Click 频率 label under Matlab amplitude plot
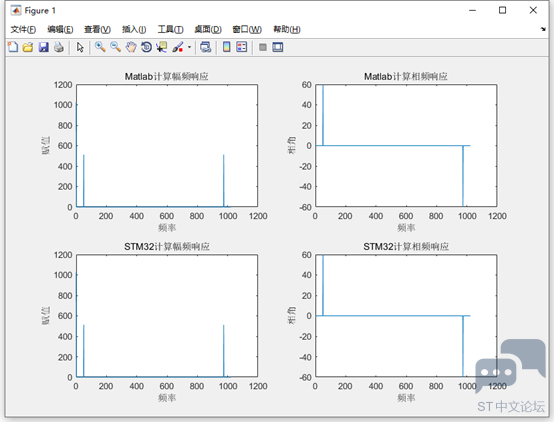This screenshot has width=554, height=422. click(167, 228)
